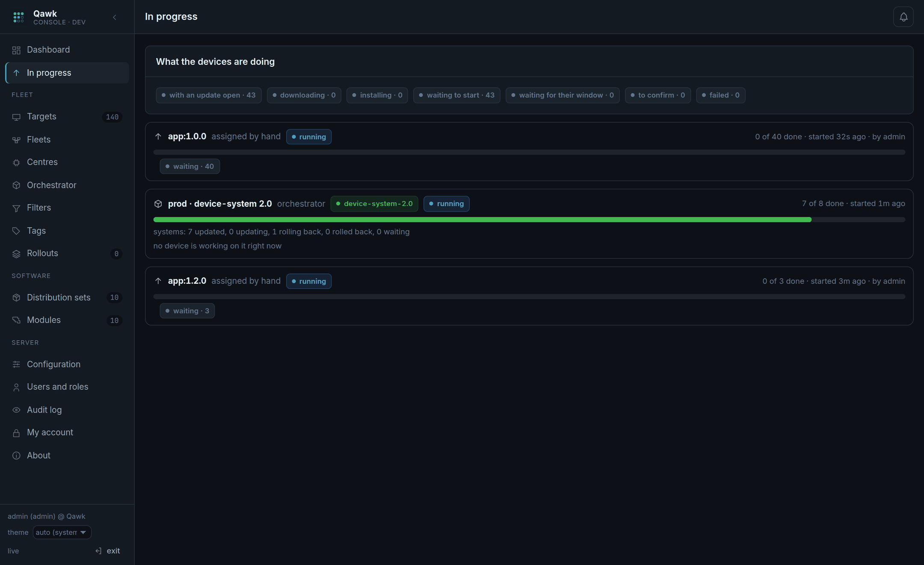Click the device-system-2.0 green badge

tap(374, 204)
